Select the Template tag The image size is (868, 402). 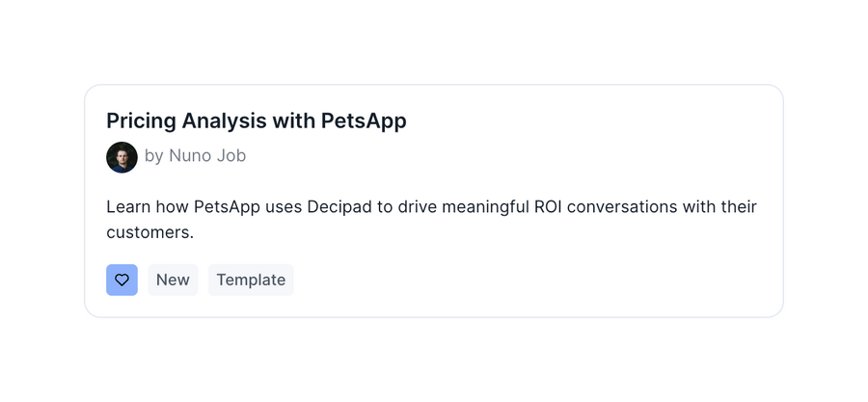point(251,280)
